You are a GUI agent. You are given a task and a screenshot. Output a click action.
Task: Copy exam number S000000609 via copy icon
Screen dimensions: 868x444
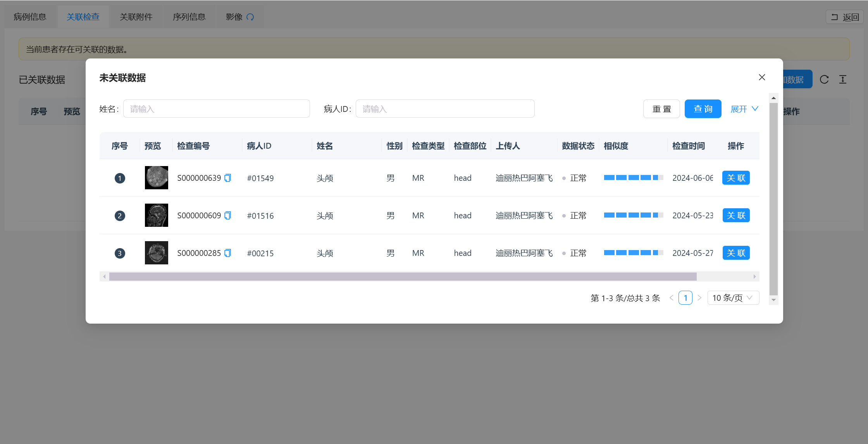[x=228, y=215]
